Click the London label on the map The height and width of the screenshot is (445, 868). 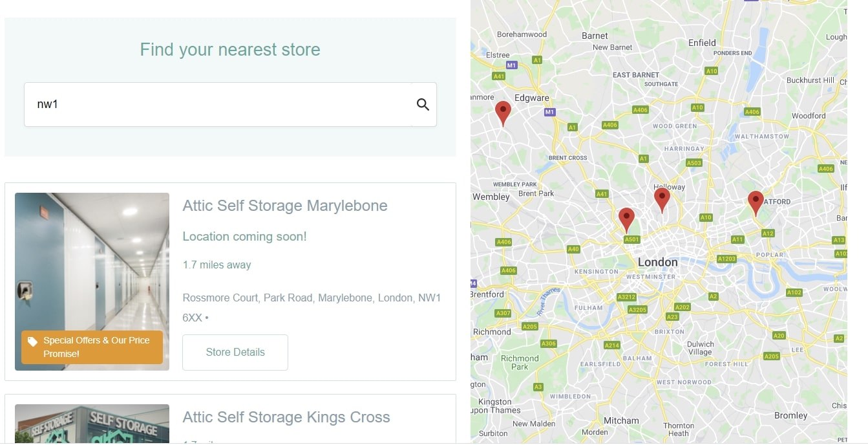[x=658, y=262]
